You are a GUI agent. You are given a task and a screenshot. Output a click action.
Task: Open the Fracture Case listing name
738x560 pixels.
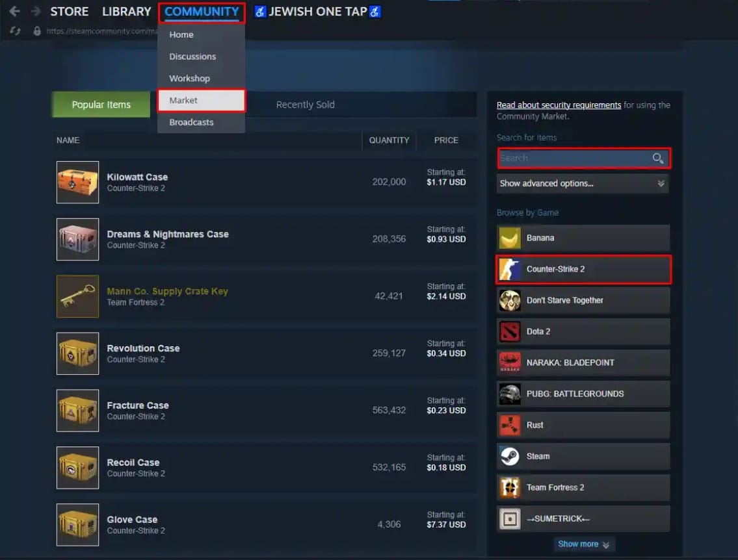(137, 405)
